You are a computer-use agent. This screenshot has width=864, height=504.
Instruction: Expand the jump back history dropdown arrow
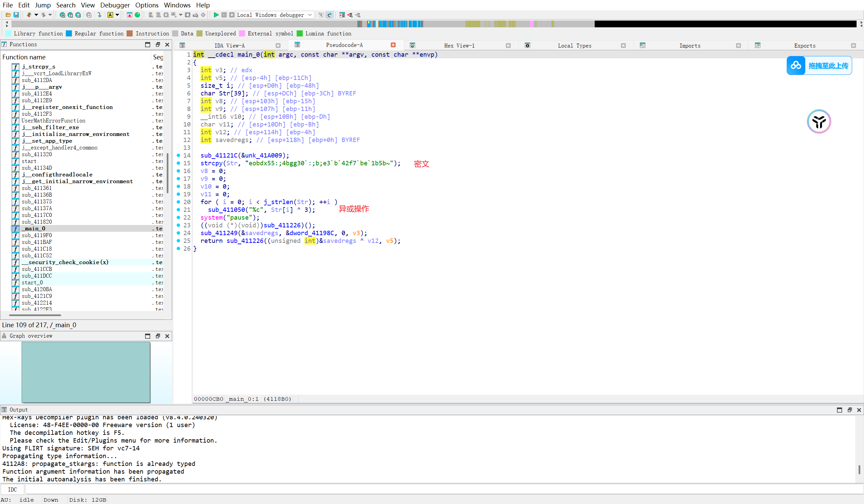pos(36,15)
